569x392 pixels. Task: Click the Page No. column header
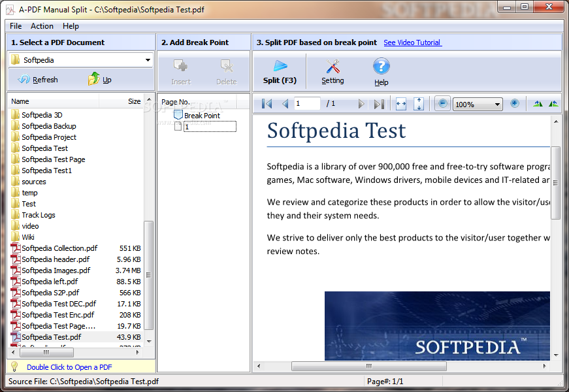(197, 102)
